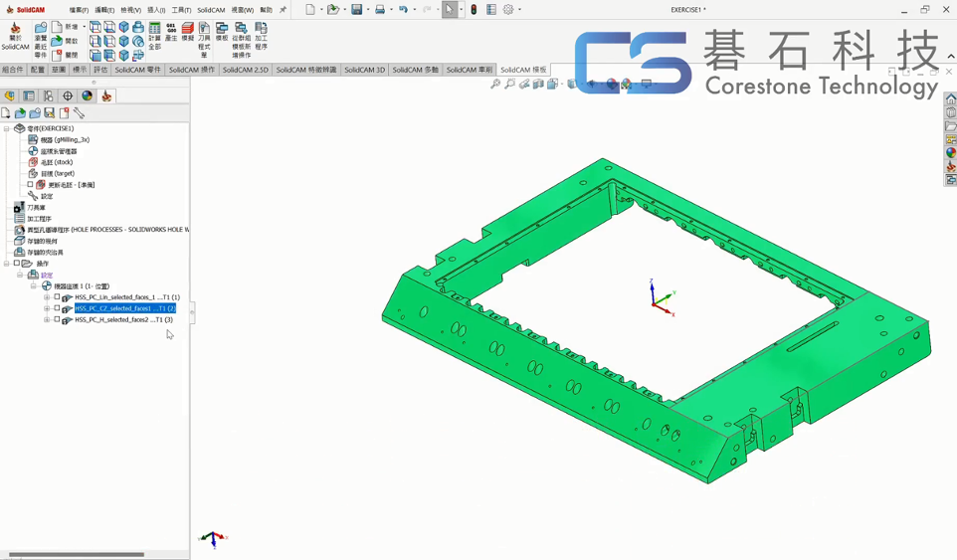This screenshot has width=957, height=560.
Task: Click the G-code generate (產生) icon
Action: (171, 32)
